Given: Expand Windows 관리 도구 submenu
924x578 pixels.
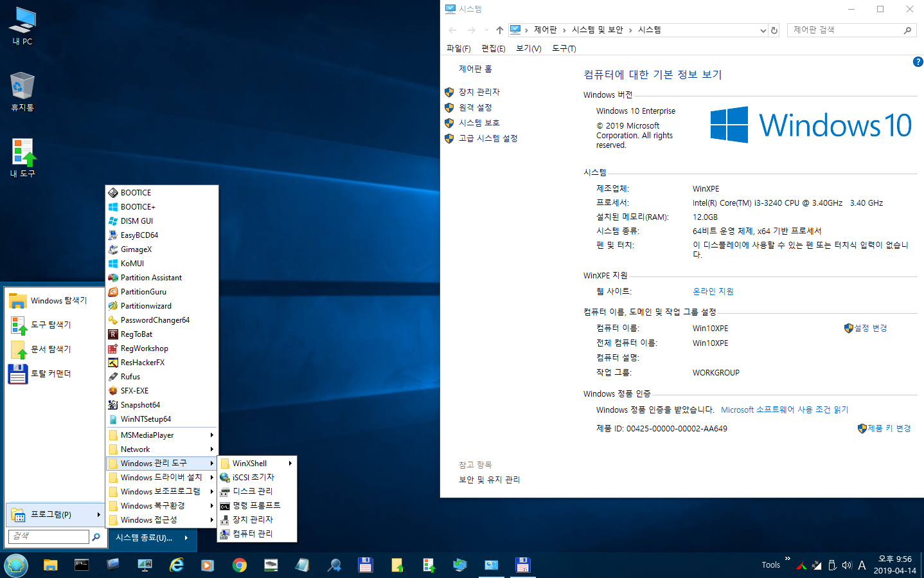Looking at the screenshot, I should 162,463.
